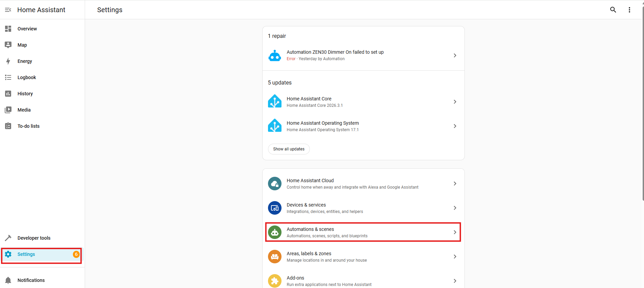Click the Show all updates button
The height and width of the screenshot is (288, 644).
(289, 149)
